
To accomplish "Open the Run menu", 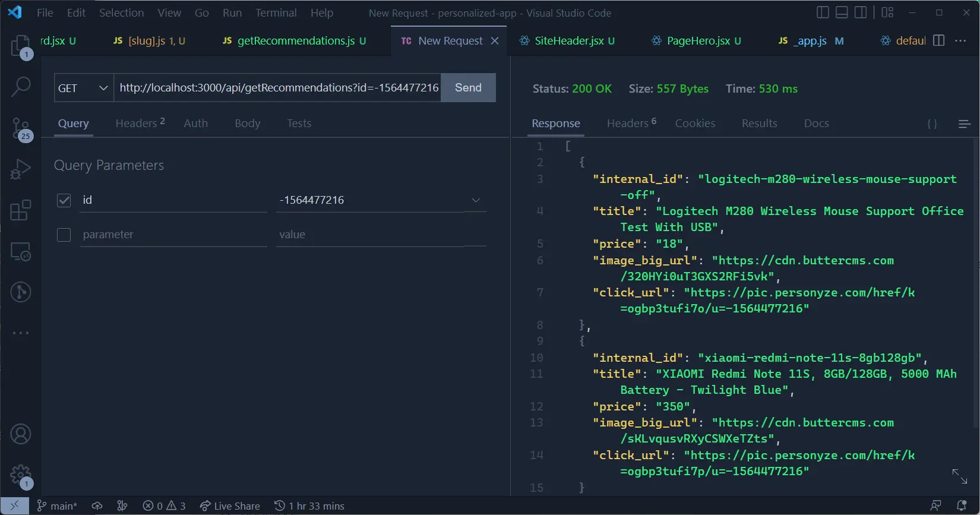I will pos(232,12).
